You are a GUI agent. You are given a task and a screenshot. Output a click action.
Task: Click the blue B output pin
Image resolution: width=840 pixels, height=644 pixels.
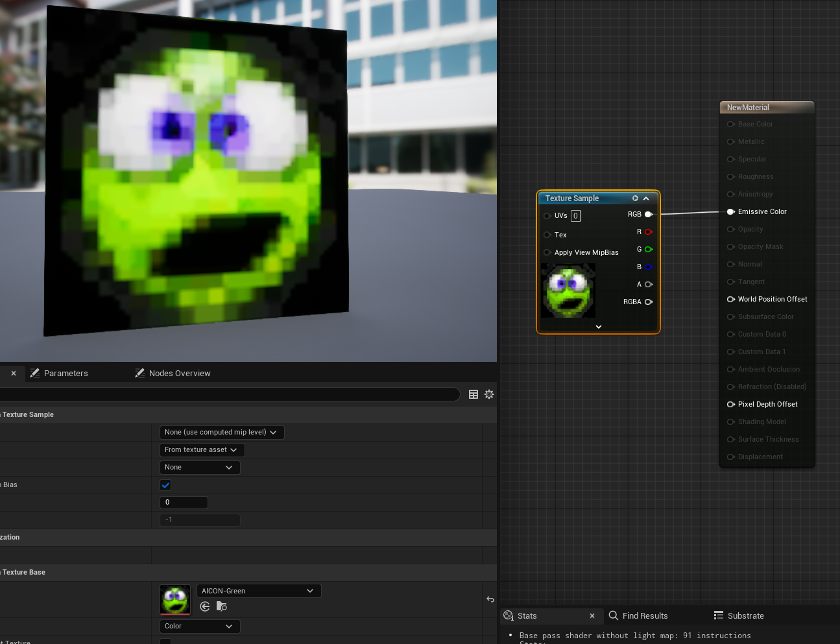pos(648,267)
